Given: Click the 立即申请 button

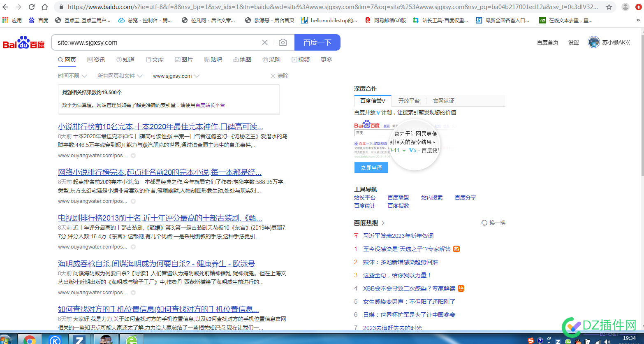Looking at the screenshot, I should [x=371, y=167].
